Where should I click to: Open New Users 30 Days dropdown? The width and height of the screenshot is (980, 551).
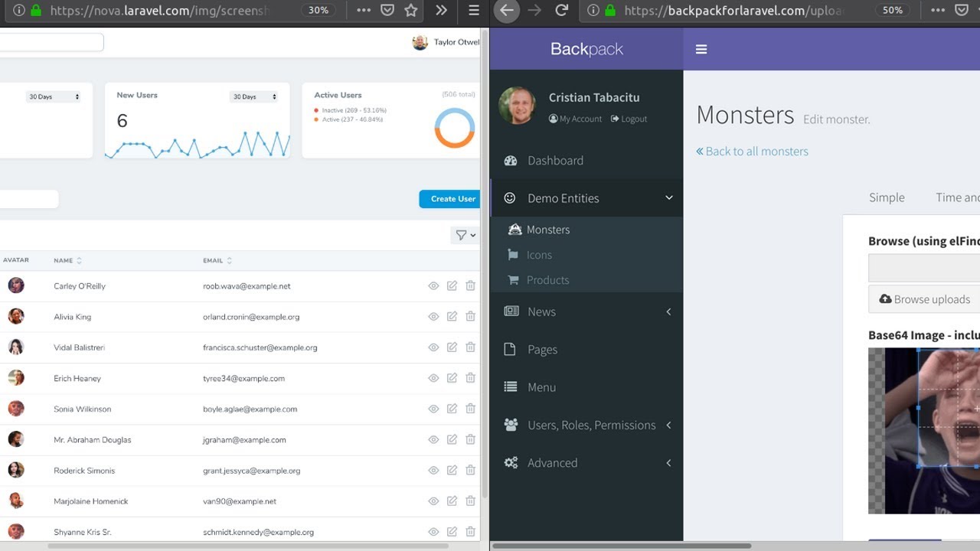tap(253, 96)
